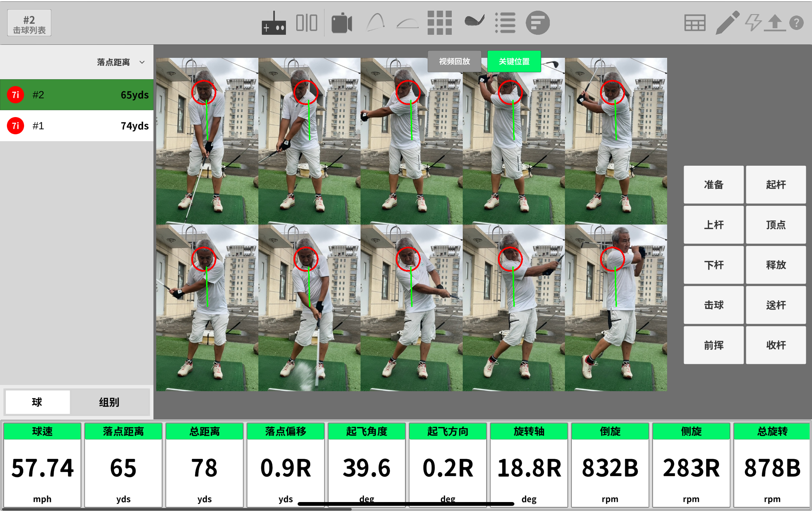Click the 侧旋 sidespin data tile
This screenshot has height=511, width=812.
coord(691,465)
